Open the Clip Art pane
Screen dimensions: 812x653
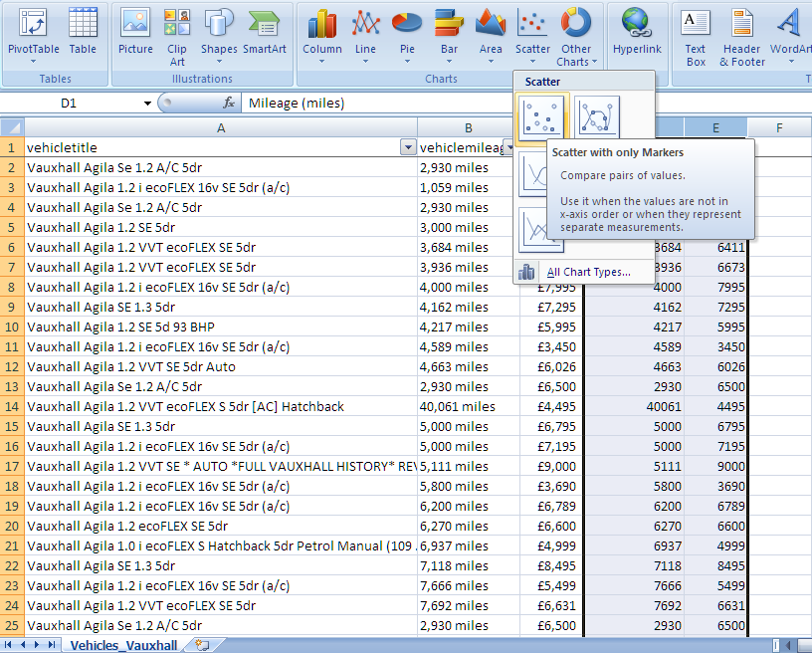pos(177,34)
